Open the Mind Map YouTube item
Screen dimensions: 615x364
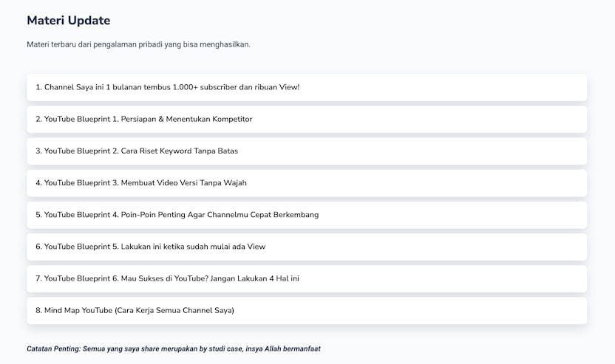tap(135, 310)
